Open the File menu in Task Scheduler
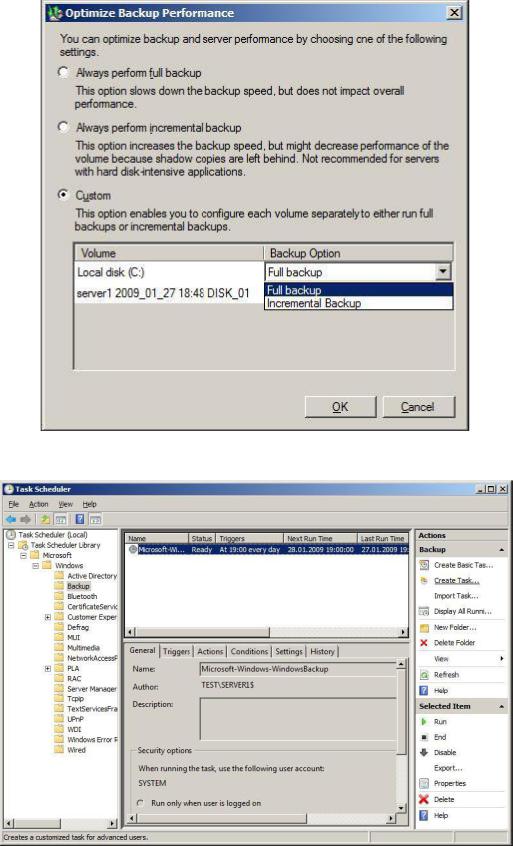513x846 pixels. tap(13, 504)
